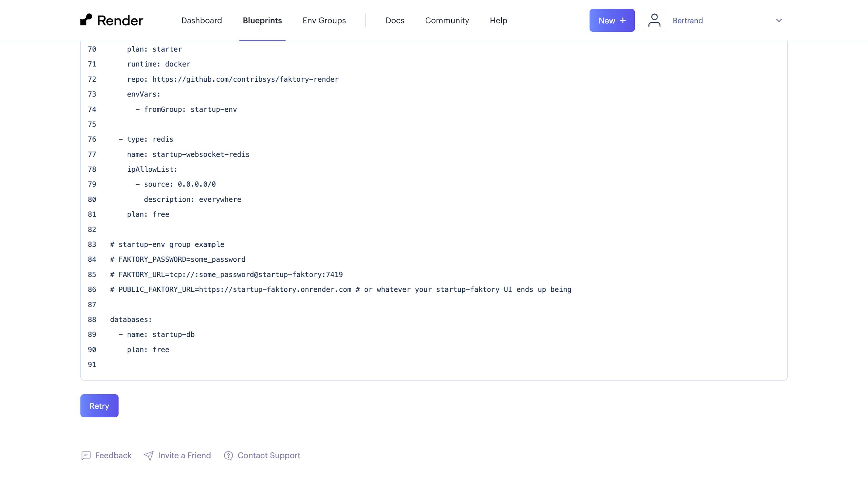Click the user avatar icon
Screen dimensions: 868x480
[654, 20]
